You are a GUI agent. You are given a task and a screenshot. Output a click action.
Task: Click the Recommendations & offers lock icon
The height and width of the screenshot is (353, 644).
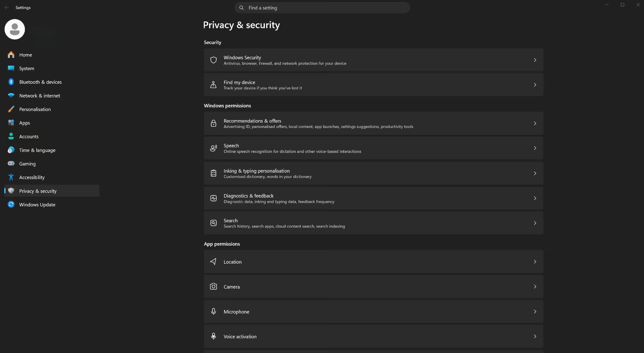coord(213,123)
